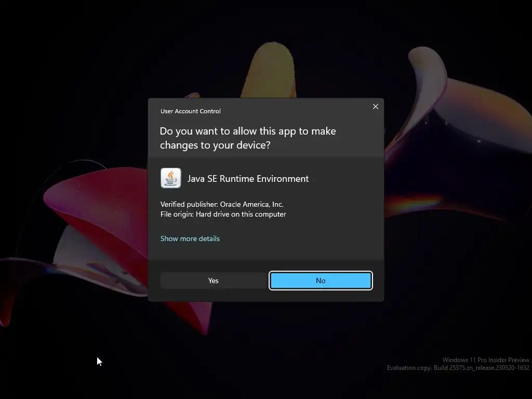Open the Show more details link
Image resolution: width=532 pixels, height=399 pixels.
point(190,238)
